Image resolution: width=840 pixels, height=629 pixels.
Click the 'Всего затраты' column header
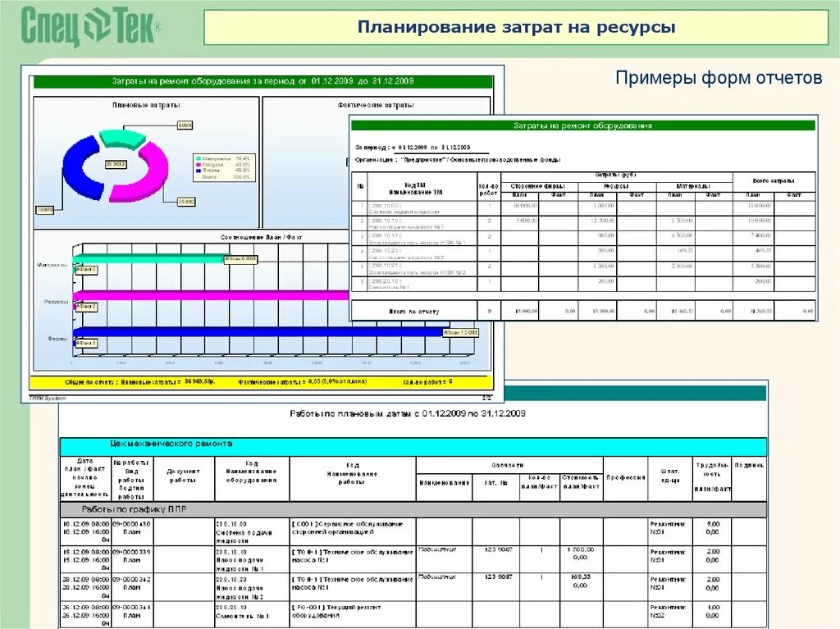tap(774, 181)
